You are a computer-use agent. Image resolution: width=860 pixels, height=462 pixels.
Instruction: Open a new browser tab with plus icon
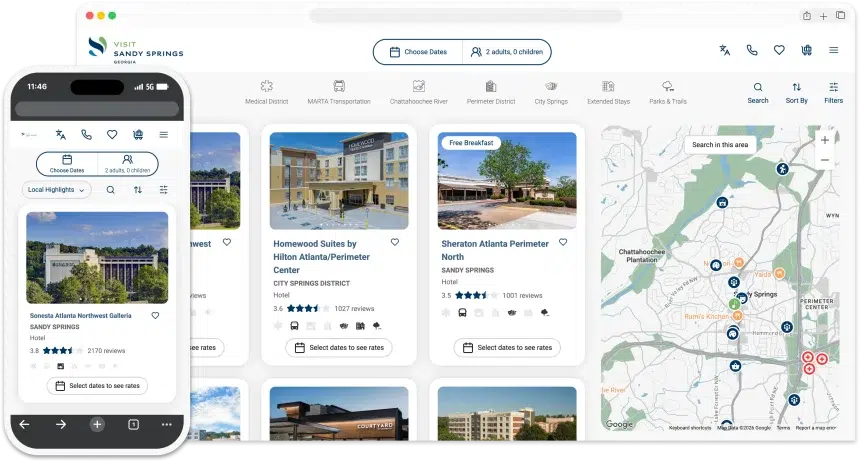click(x=823, y=16)
